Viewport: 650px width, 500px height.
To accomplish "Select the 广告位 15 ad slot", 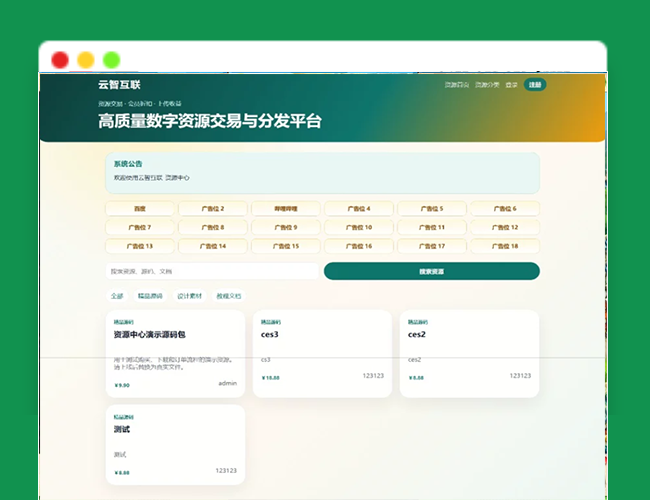I will pos(286,246).
